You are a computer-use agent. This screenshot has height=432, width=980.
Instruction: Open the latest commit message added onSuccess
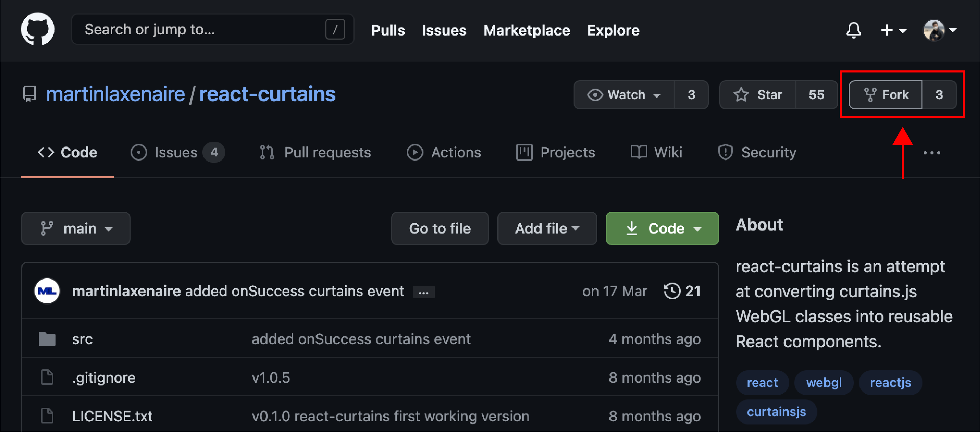[295, 291]
